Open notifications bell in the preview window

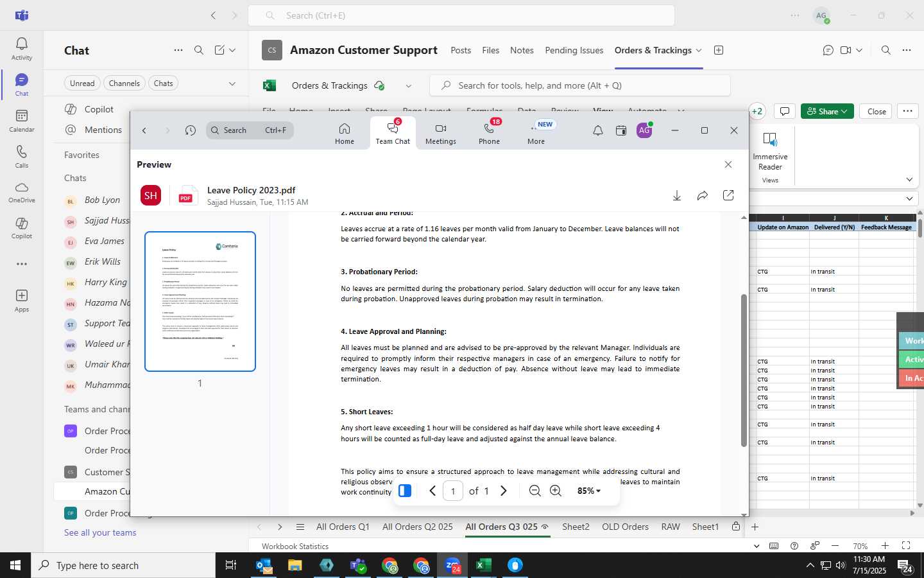(597, 130)
